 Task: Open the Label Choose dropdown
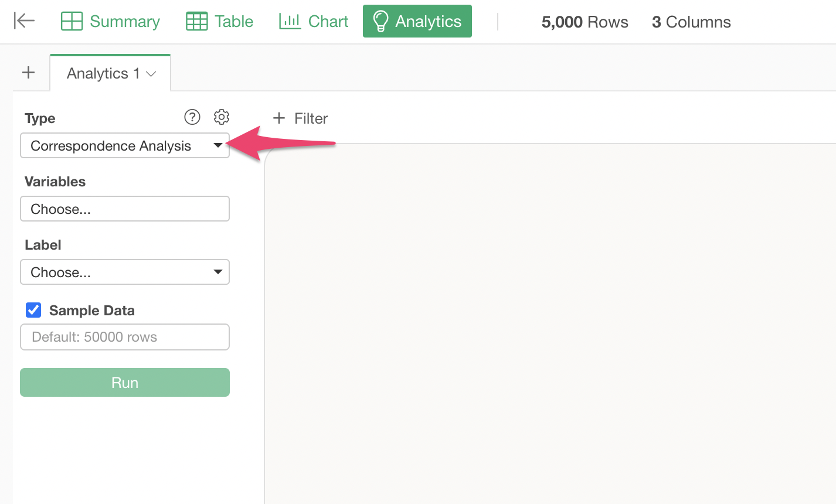coord(124,272)
